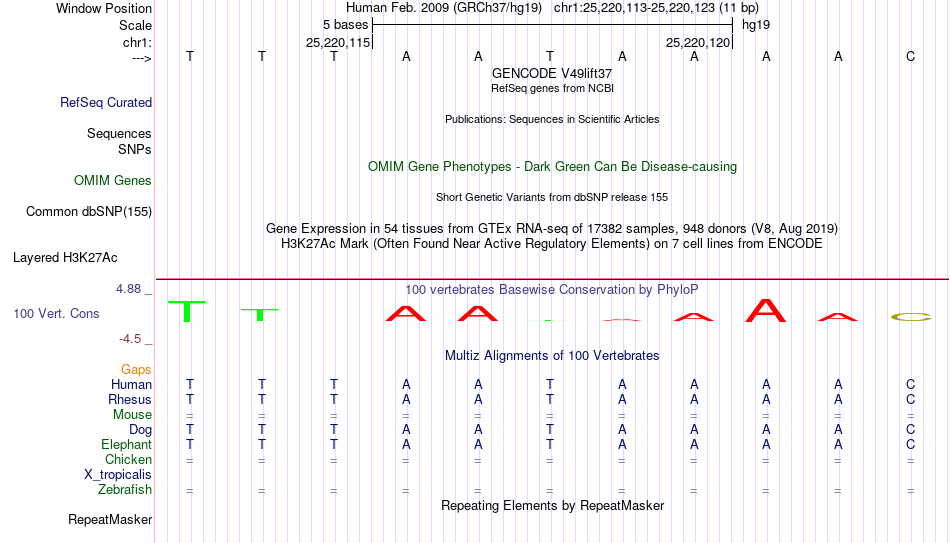950x543 pixels.
Task: Click the C base in Human row
Action: (911, 385)
